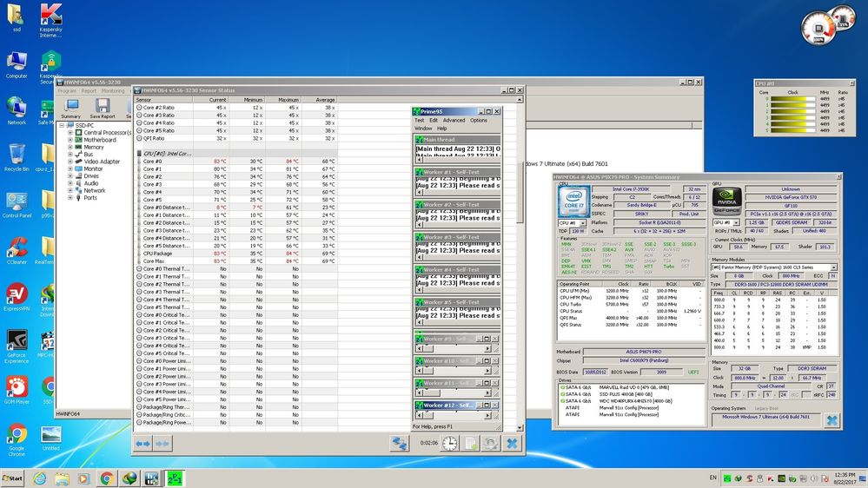Viewport: 868px width, 488px height.
Task: Click the Summary toolbar icon in HWiNFO64
Action: pos(71,109)
